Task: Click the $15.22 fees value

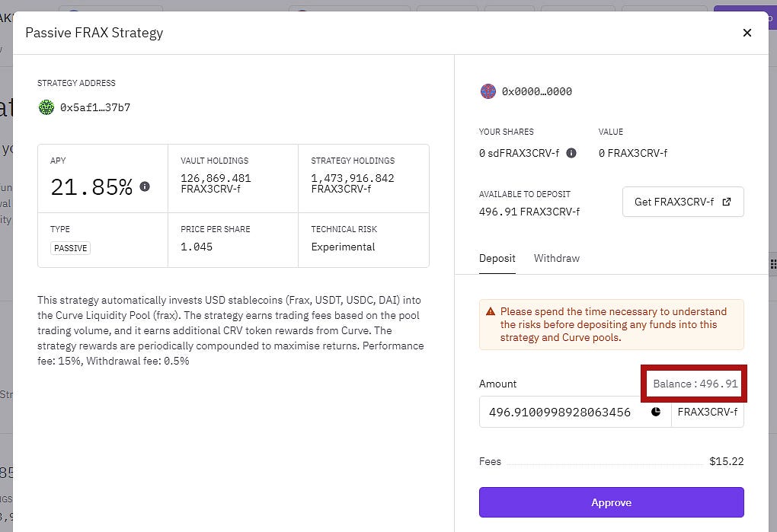Action: 727,461
